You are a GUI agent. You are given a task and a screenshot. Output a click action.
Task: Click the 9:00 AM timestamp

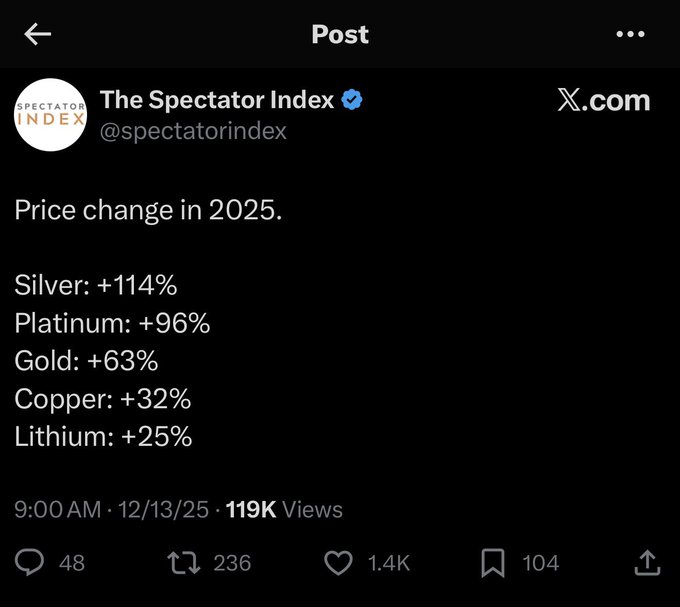[x=57, y=509]
